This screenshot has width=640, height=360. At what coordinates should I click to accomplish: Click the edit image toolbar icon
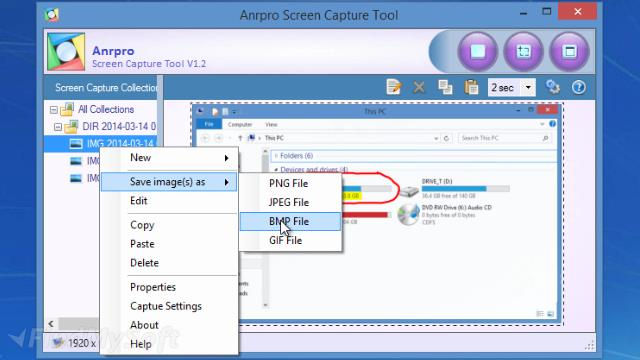394,87
